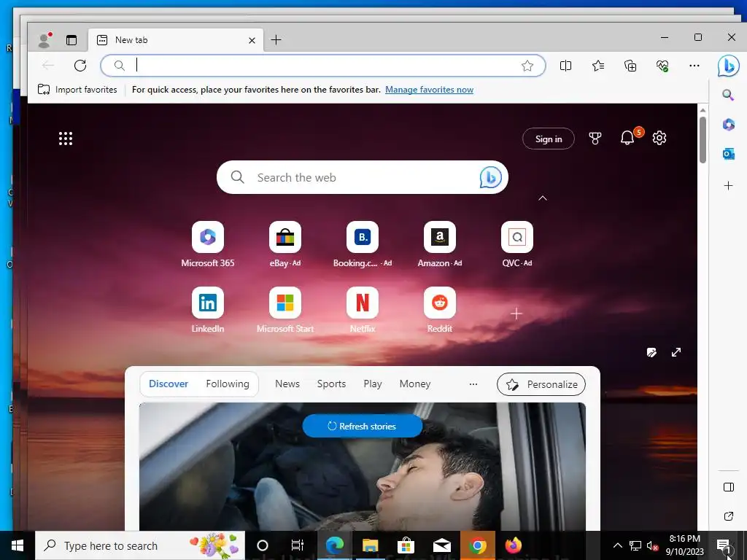The height and width of the screenshot is (560, 747).
Task: Open Microsoft Rewards trophy icon
Action: pos(595,139)
